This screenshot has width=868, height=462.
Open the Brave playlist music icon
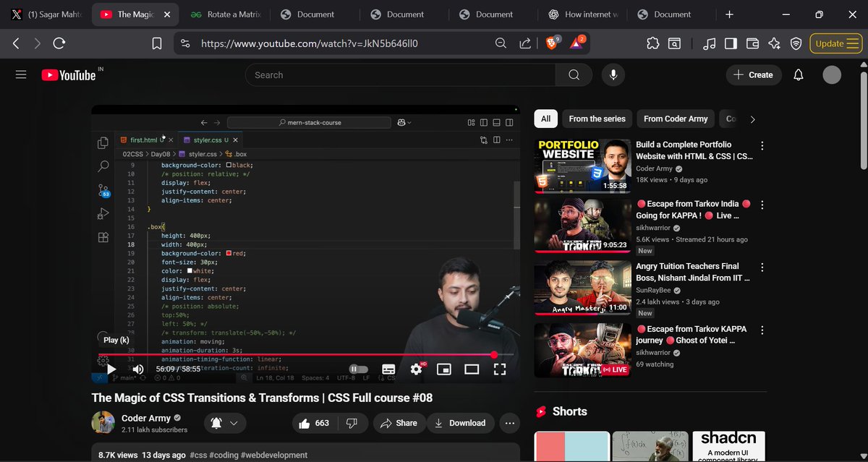tap(710, 43)
